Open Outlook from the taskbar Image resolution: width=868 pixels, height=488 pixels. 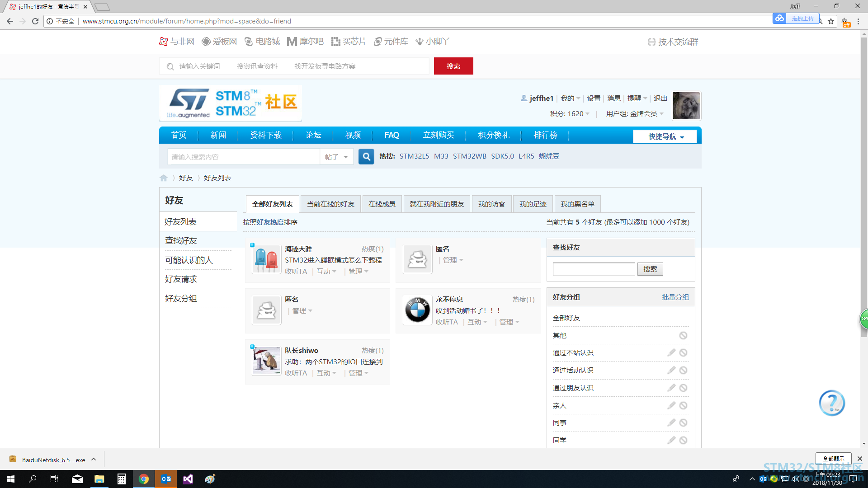click(166, 479)
